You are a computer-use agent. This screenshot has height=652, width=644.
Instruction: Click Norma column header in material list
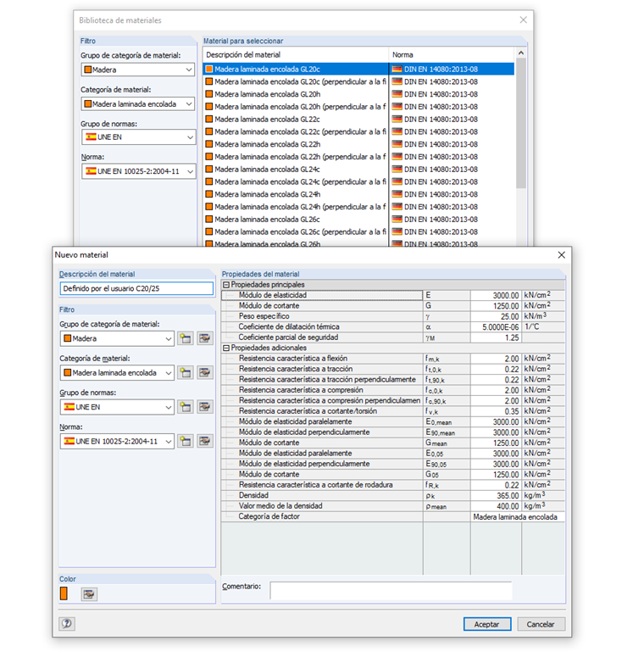coord(452,54)
